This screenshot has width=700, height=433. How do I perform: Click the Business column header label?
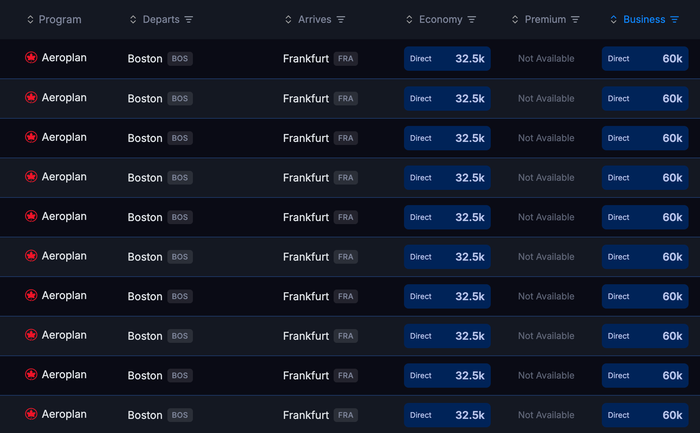tap(644, 20)
